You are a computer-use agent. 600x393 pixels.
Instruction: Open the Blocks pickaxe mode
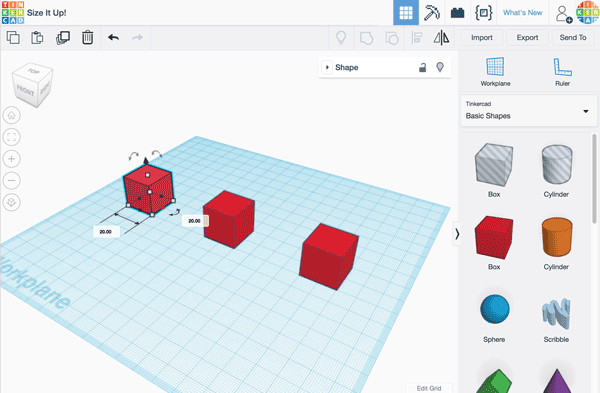(x=432, y=13)
